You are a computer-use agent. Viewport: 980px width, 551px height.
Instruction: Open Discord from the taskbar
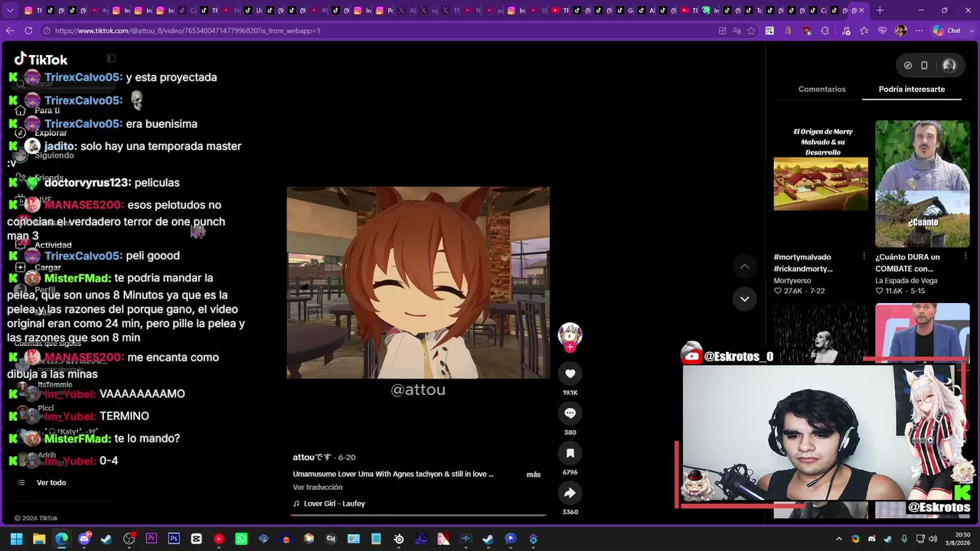point(84,539)
